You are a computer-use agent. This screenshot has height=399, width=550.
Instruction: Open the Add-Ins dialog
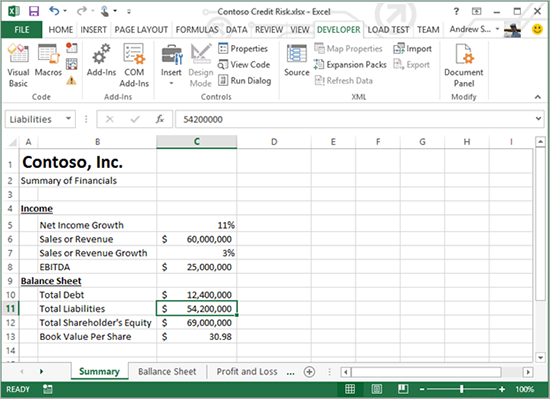tap(101, 60)
